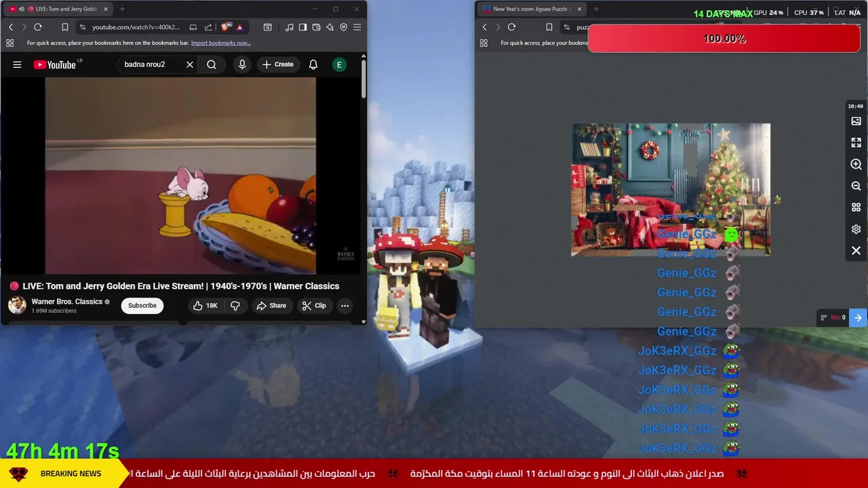Open Brave Wallet icon in toolbar
The height and width of the screenshot is (488, 868).
click(316, 27)
